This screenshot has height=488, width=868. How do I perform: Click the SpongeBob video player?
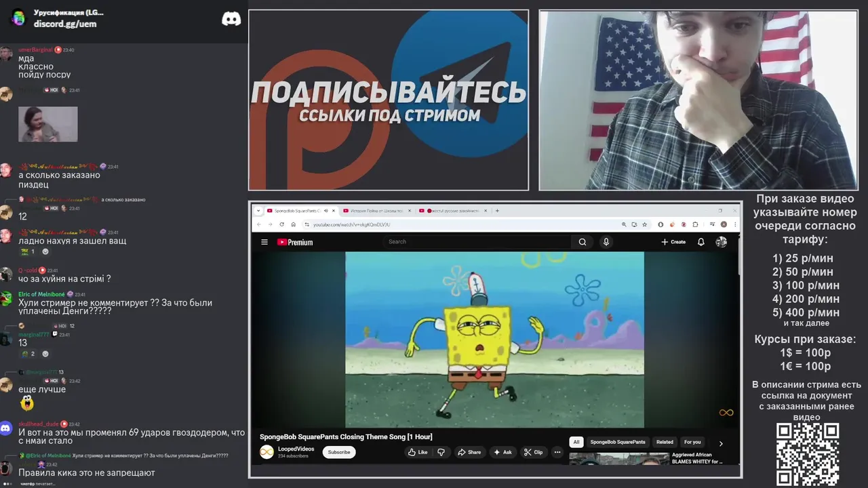[495, 340]
